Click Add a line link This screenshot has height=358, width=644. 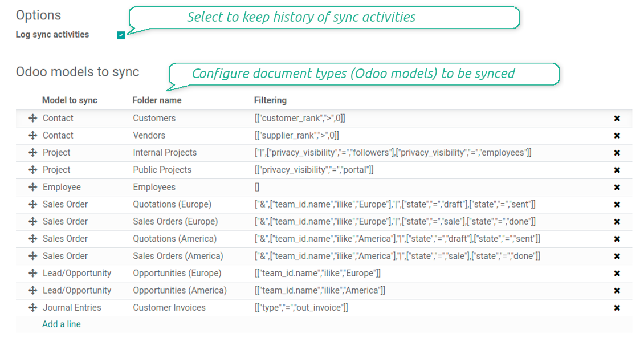tap(61, 324)
